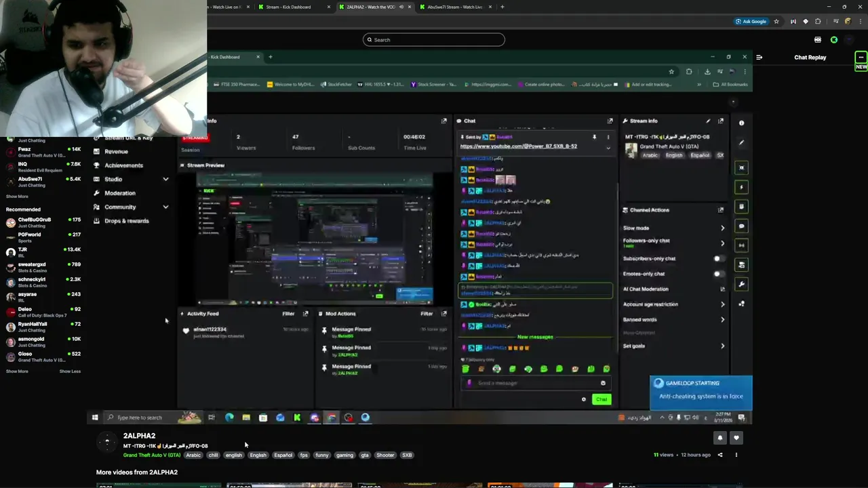
Task: Pop out the Activity Feed panel
Action: pyautogui.click(x=305, y=314)
